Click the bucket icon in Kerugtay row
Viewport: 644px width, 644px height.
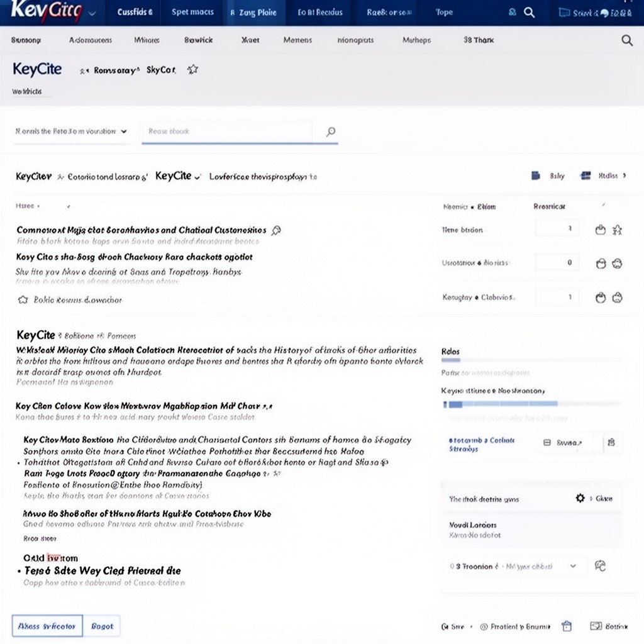coord(601,297)
